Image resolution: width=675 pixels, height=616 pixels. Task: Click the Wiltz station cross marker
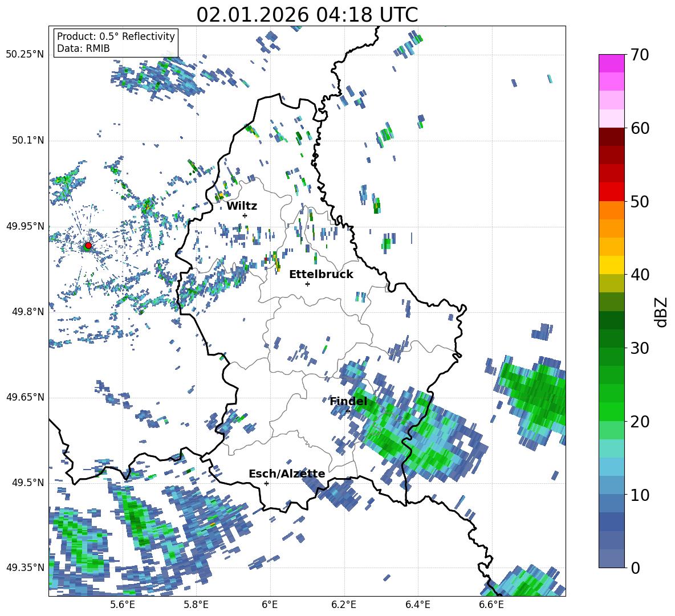pos(245,215)
